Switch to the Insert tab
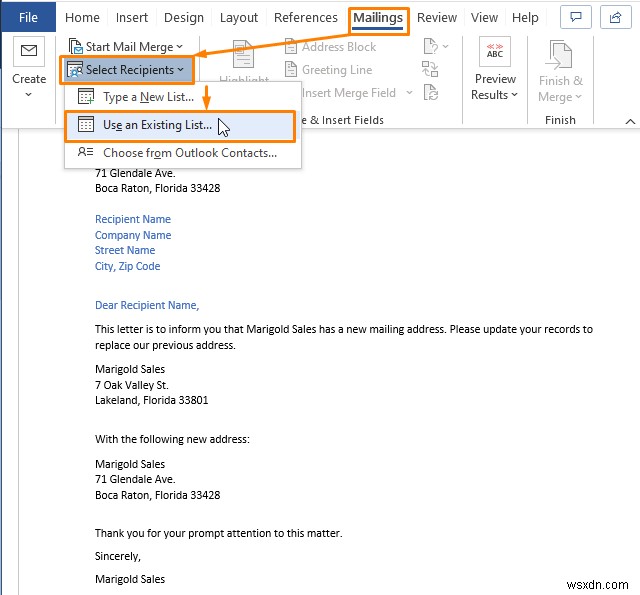The height and width of the screenshot is (595, 640). coord(131,18)
